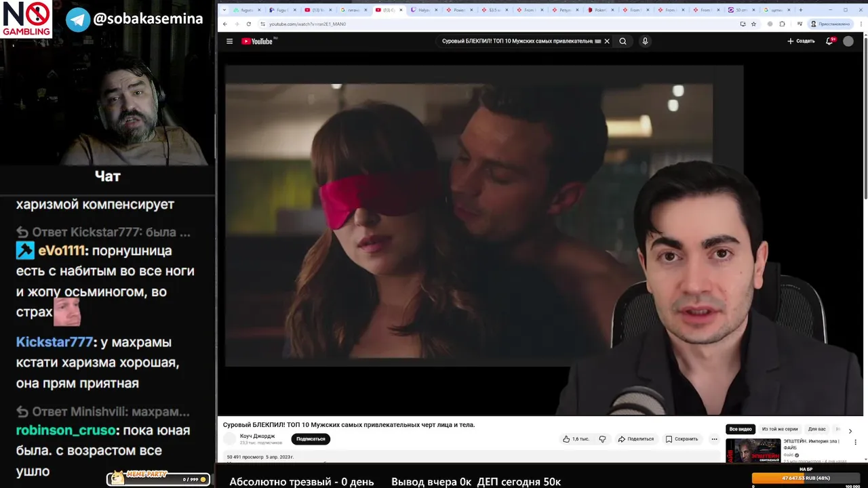
Task: Go to the YouTube home logo
Action: point(257,41)
